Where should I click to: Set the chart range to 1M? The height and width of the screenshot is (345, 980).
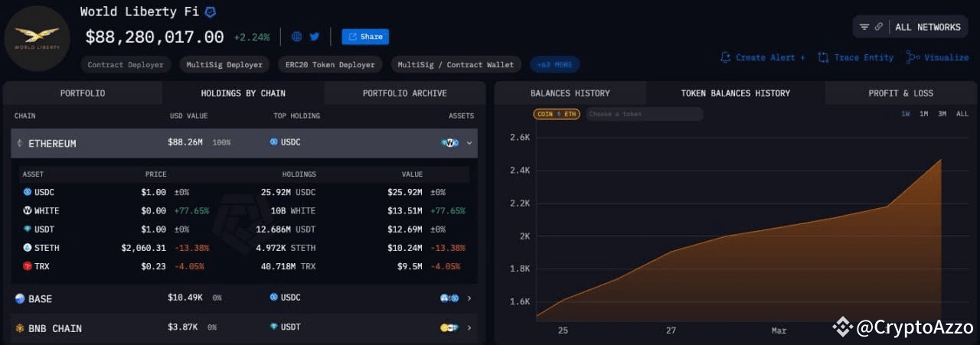924,114
